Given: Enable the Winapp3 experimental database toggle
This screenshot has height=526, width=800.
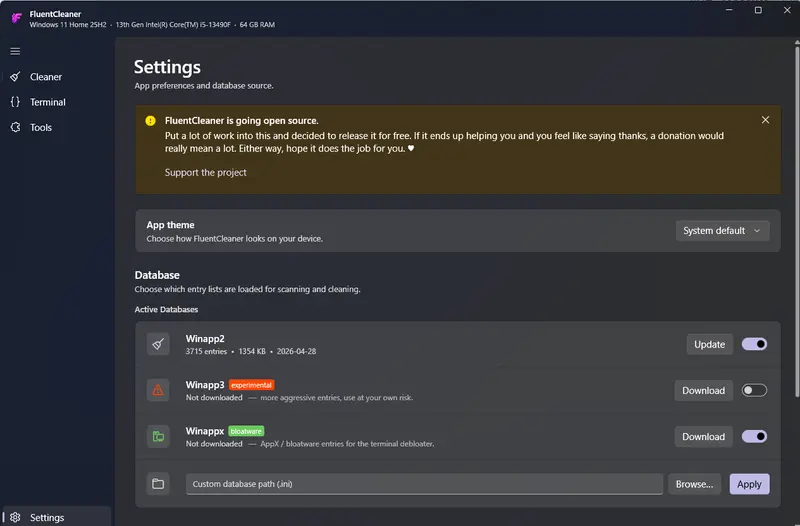Looking at the screenshot, I should 754,390.
